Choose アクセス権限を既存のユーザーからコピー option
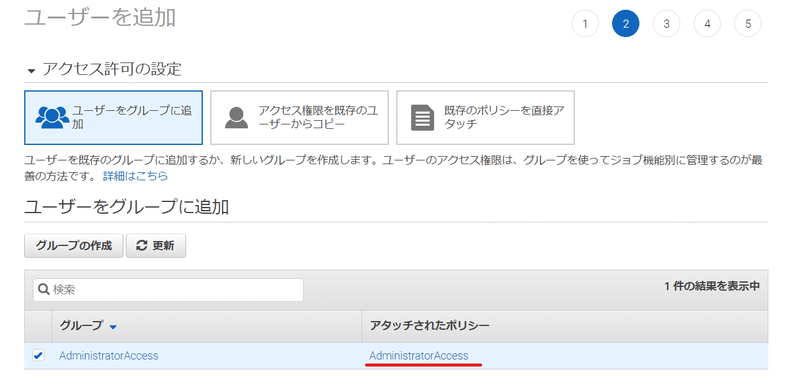The width and height of the screenshot is (800, 386). [299, 118]
